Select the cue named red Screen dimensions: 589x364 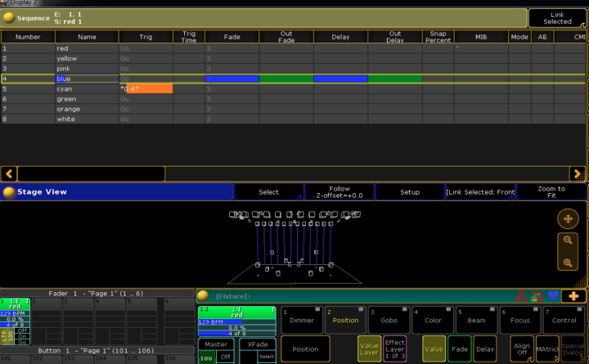click(87, 48)
